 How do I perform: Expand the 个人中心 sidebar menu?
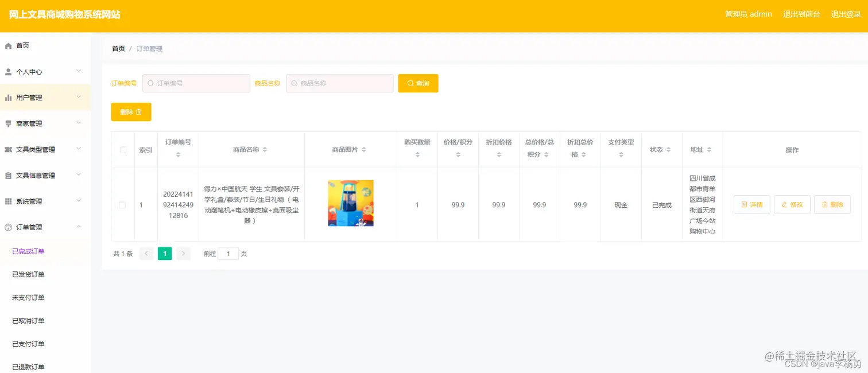click(79, 71)
